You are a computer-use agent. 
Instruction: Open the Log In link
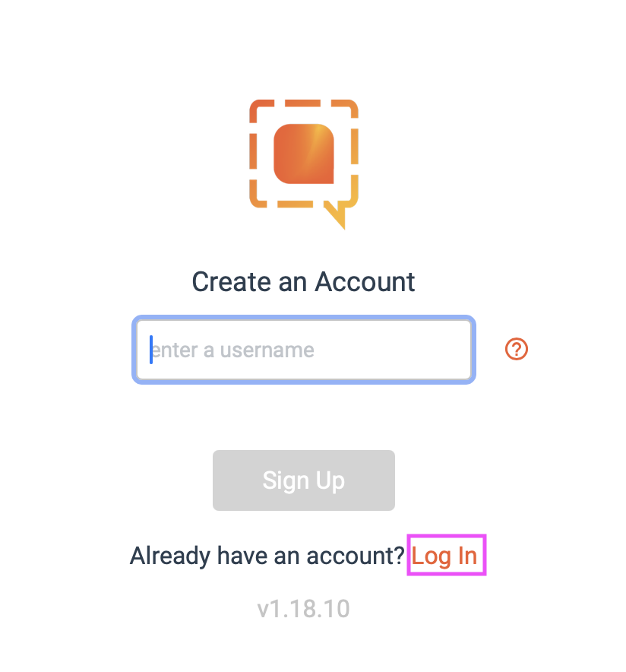tap(445, 556)
